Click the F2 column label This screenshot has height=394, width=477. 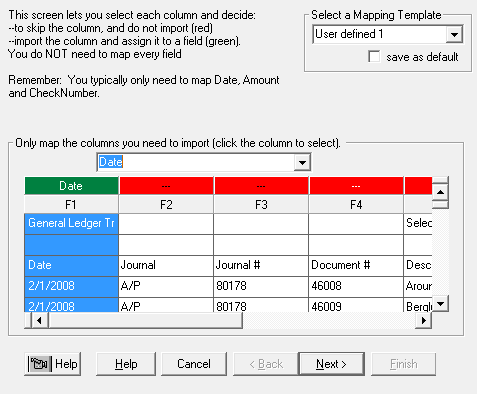pyautogui.click(x=166, y=204)
